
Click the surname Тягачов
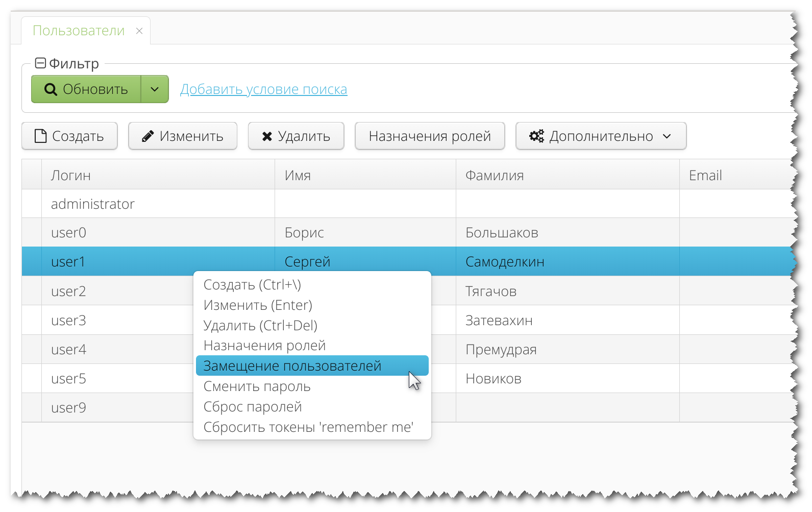(491, 291)
